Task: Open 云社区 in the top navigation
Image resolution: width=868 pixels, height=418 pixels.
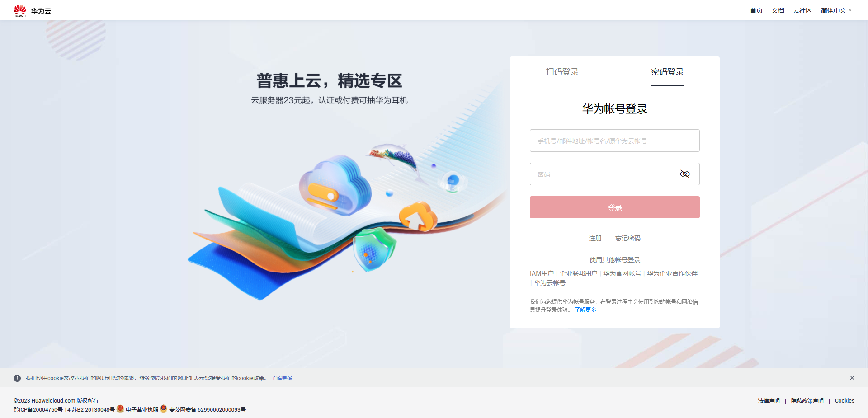Action: click(802, 10)
